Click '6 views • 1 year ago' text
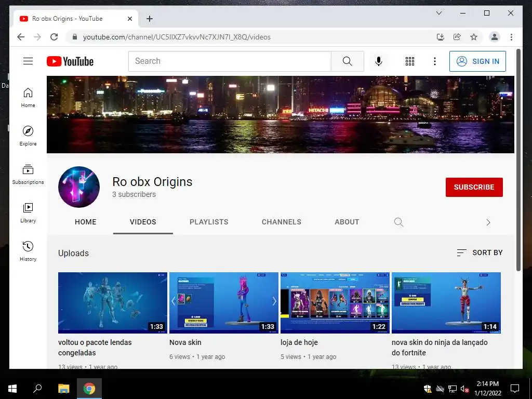532x399 pixels. pyautogui.click(x=197, y=356)
